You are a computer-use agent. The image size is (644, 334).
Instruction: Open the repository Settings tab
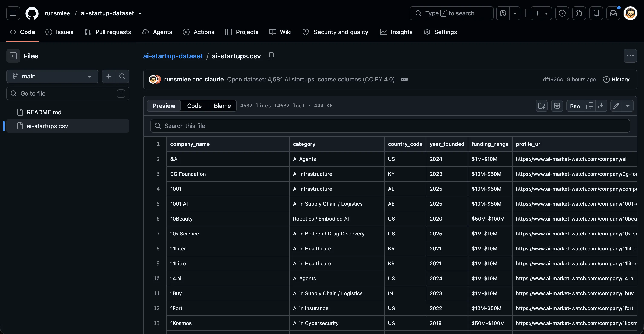tap(440, 32)
